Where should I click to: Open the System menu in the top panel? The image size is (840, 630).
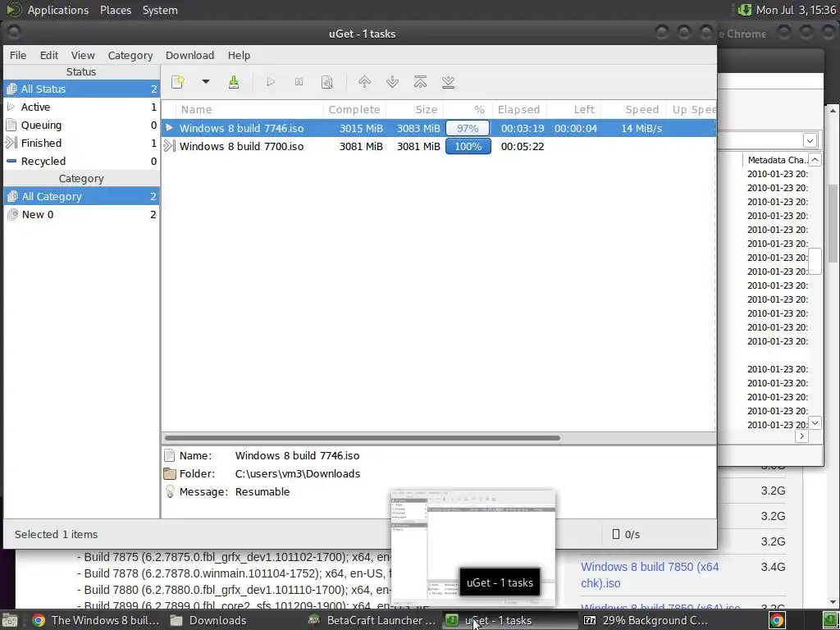tap(160, 10)
